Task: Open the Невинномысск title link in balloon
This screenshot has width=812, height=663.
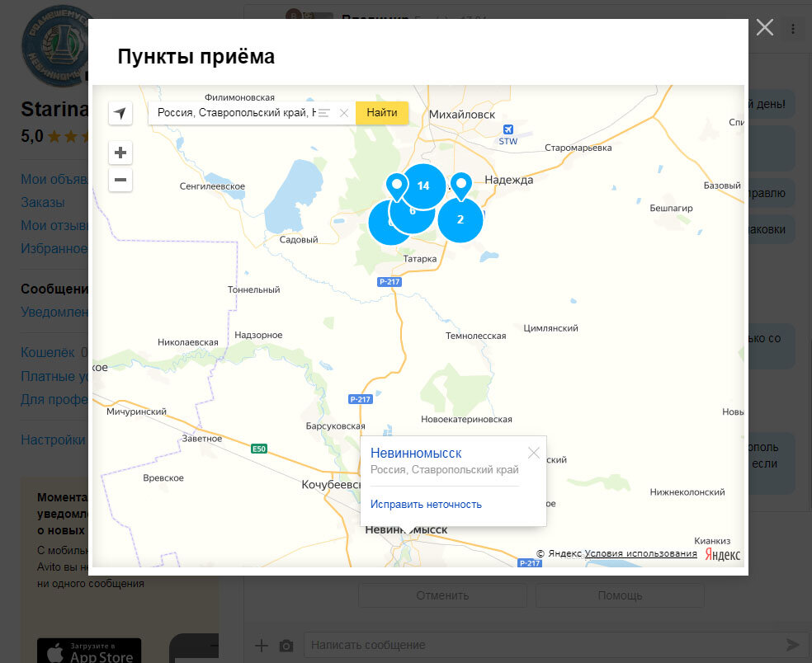Action: (x=416, y=454)
